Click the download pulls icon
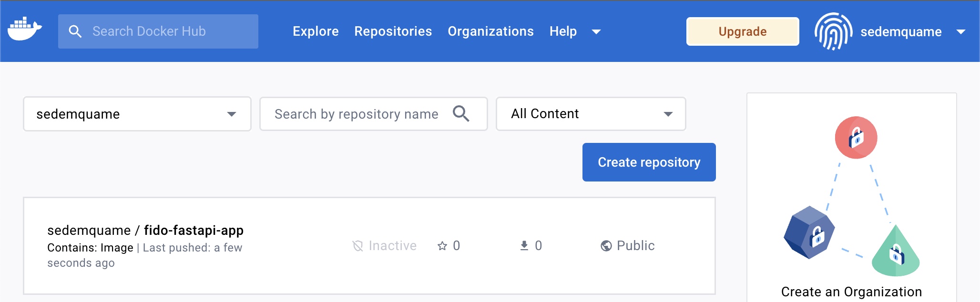980x302 pixels. point(524,246)
